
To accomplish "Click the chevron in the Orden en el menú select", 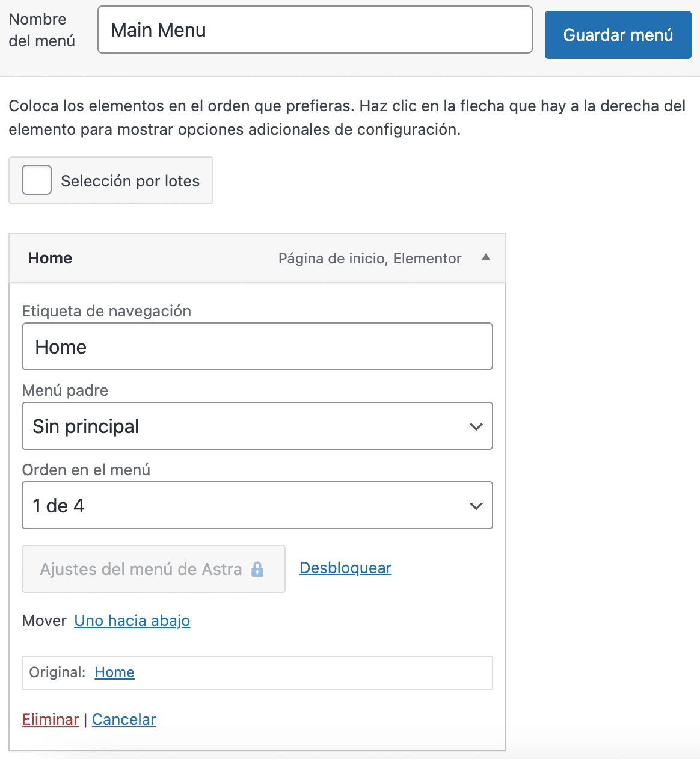I will point(476,506).
